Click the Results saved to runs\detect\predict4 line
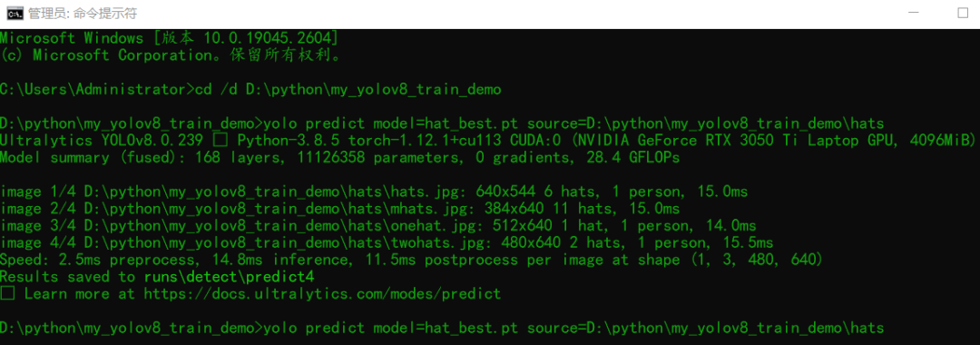The height and width of the screenshot is (345, 980). [157, 276]
